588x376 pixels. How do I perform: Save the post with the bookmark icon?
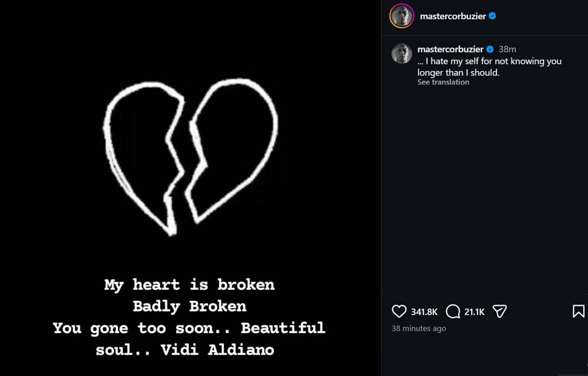578,311
